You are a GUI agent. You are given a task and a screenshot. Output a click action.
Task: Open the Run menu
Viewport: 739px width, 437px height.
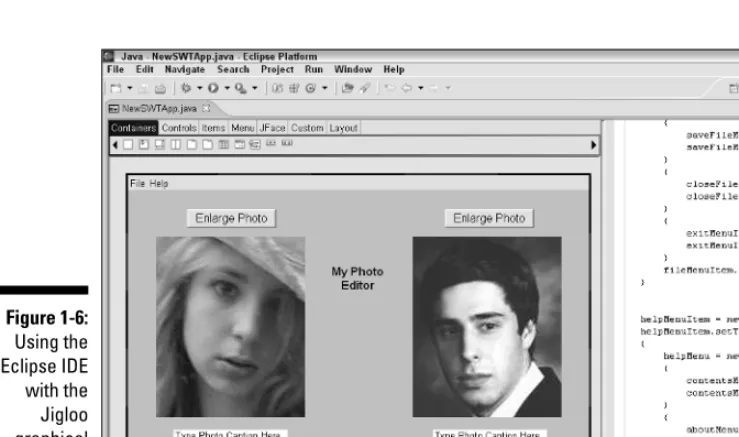point(314,70)
